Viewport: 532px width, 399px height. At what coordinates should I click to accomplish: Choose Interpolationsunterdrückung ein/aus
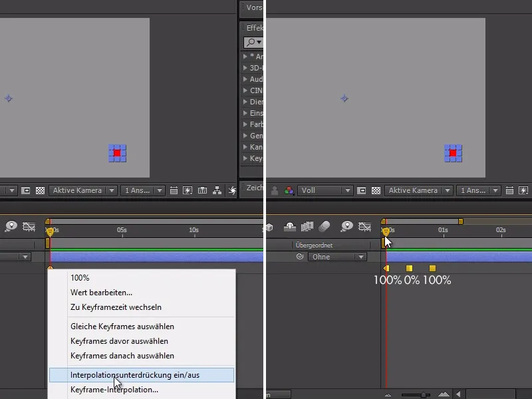142,375
